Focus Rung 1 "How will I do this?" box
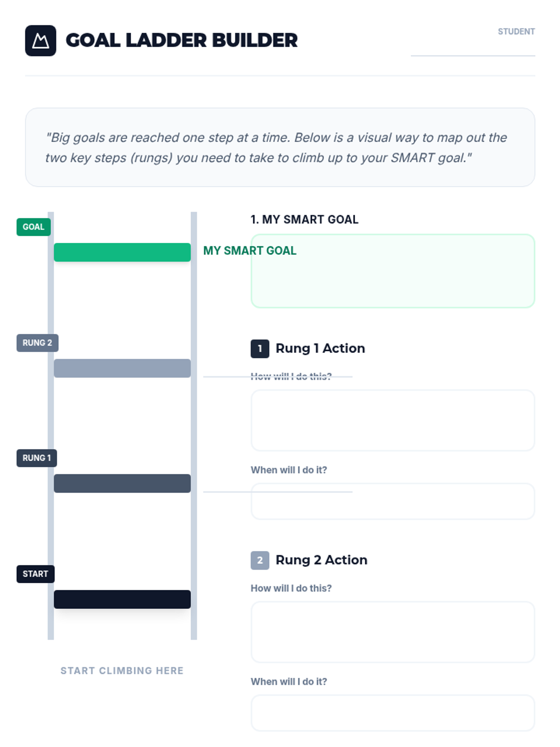This screenshot has height=747, width=560. 393,421
